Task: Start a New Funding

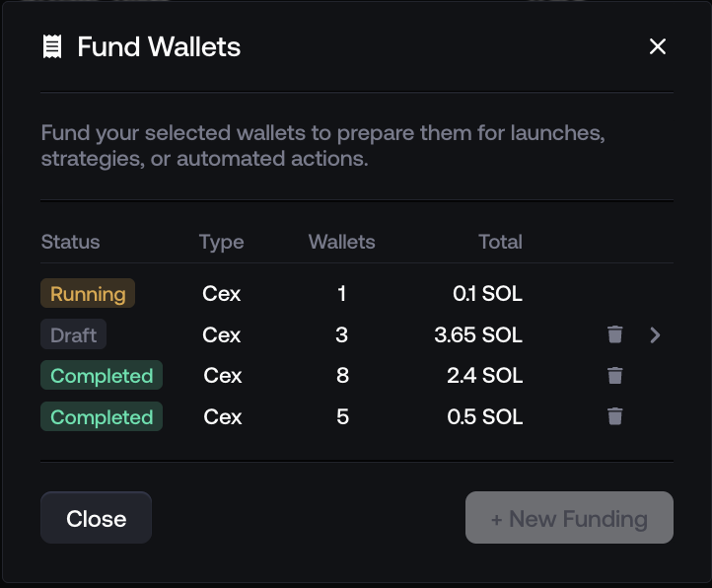Action: click(569, 518)
